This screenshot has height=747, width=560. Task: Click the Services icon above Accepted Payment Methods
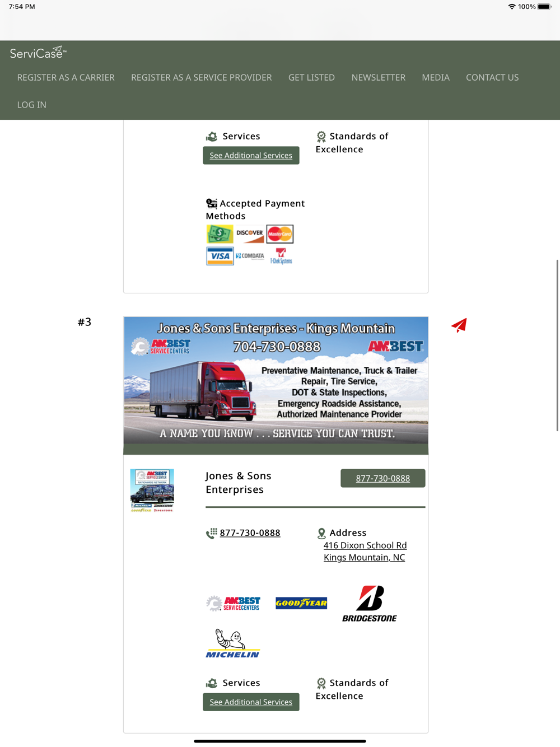click(x=212, y=137)
